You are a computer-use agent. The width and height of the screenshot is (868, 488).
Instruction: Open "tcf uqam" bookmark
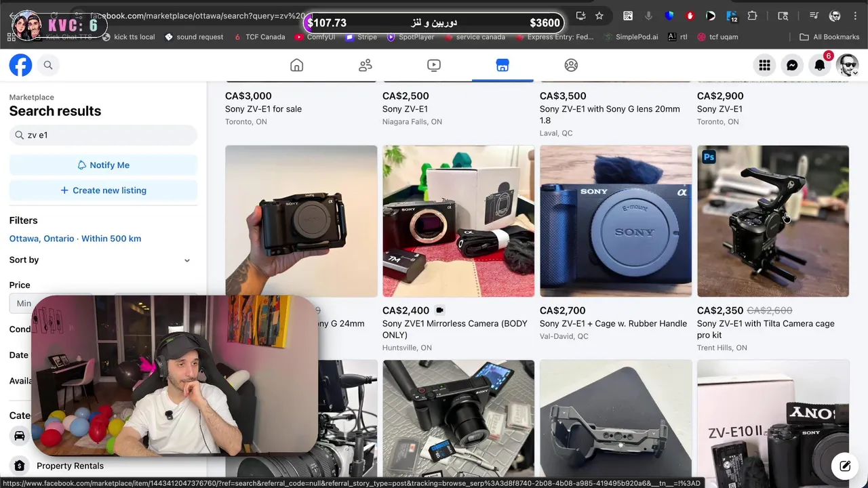point(718,37)
